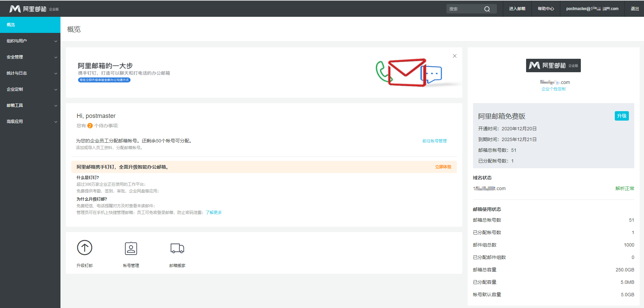Image resolution: width=644 pixels, height=308 pixels.
Task: Open the 安全管理 sidebar item
Action: 30,57
